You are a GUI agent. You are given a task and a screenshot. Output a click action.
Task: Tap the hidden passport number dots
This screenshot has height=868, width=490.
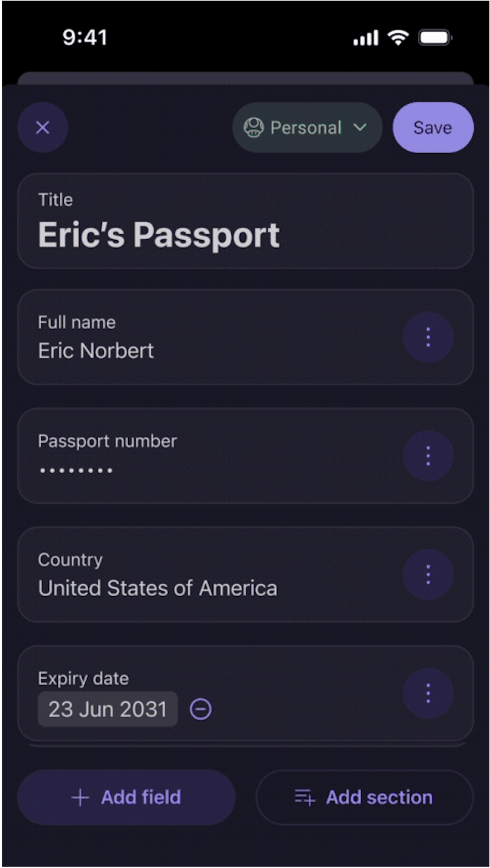coord(76,471)
